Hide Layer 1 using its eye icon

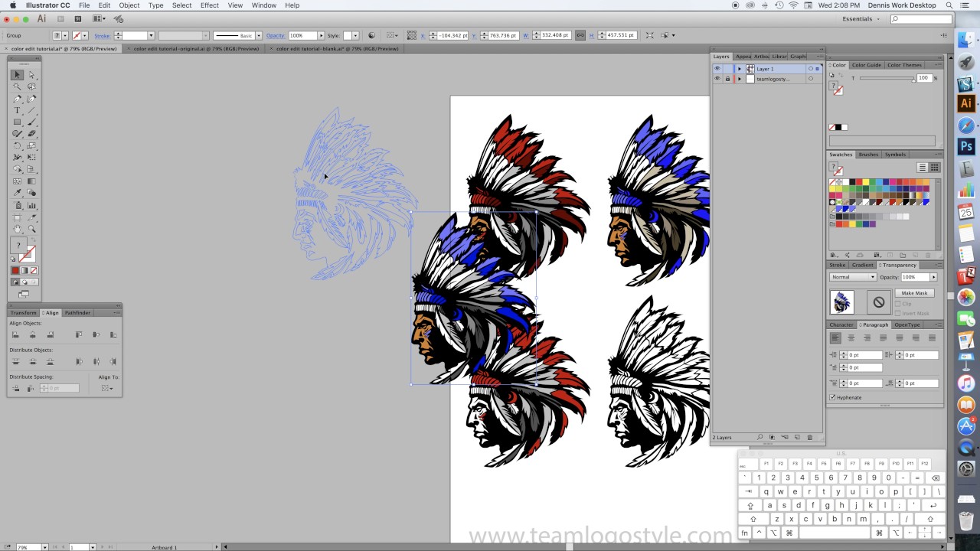[717, 69]
